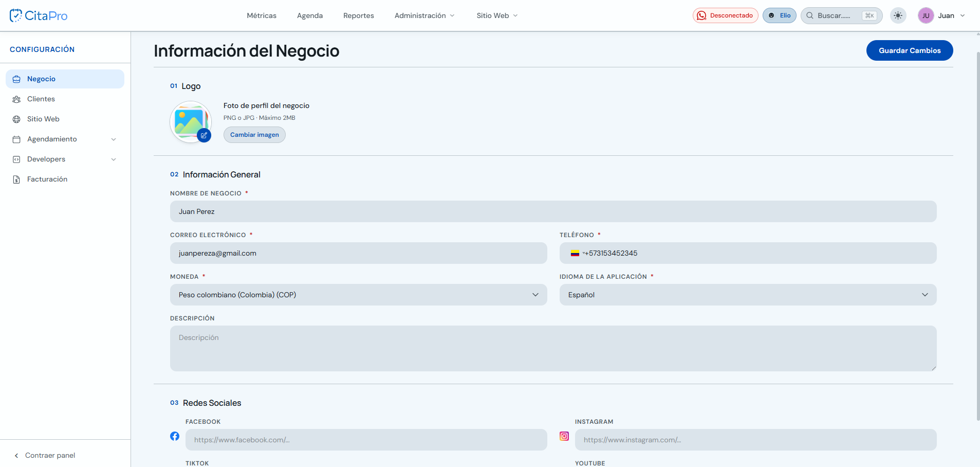Click Guardar Cambios button
The height and width of the screenshot is (467, 980).
coord(910,50)
